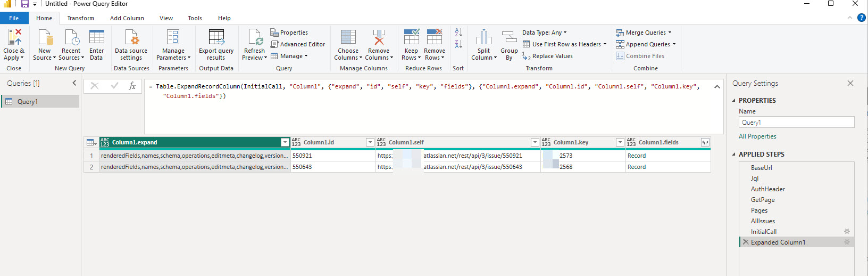This screenshot has height=276, width=868.
Task: Open the File tab
Action: coord(14,18)
